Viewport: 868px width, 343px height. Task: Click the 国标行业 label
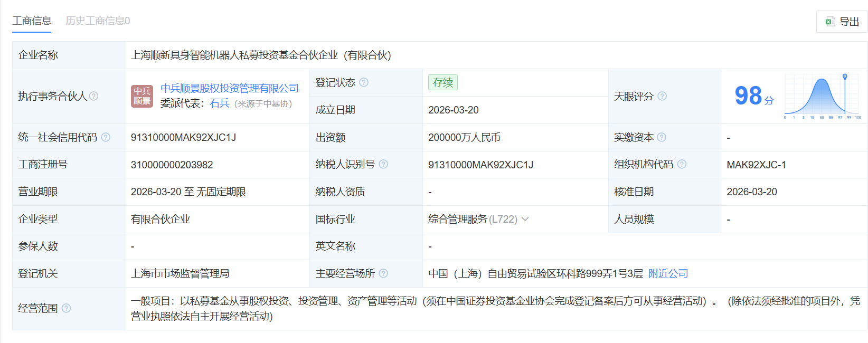tap(335, 219)
